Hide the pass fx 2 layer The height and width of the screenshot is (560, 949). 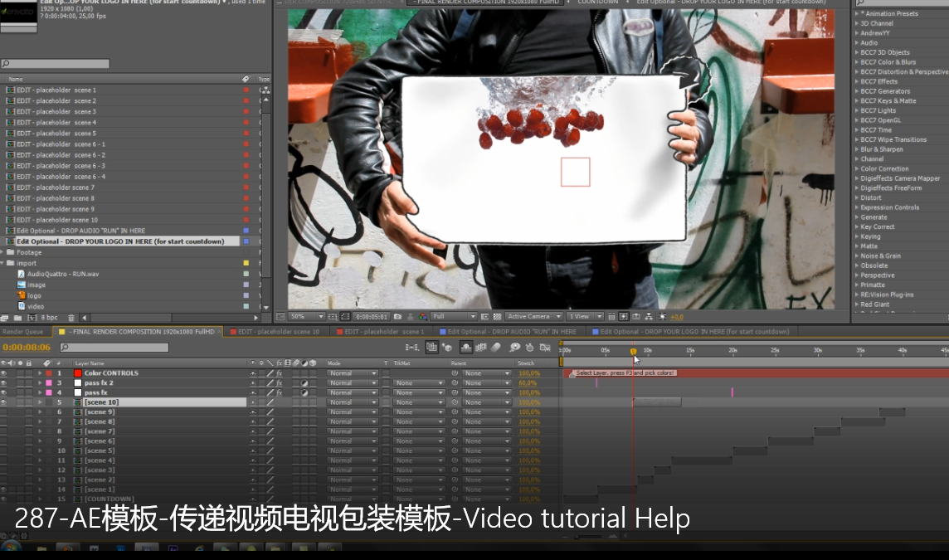tap(3, 382)
